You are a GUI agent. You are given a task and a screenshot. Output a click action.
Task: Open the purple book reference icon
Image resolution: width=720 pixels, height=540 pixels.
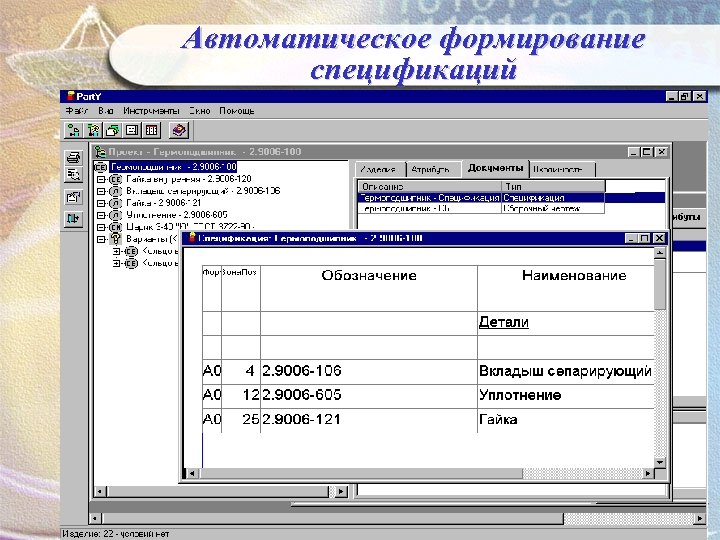(x=179, y=130)
